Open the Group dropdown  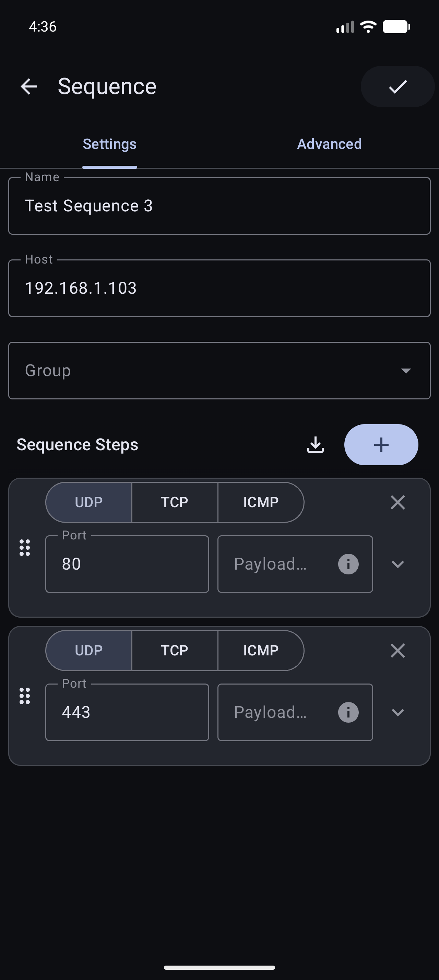[219, 371]
